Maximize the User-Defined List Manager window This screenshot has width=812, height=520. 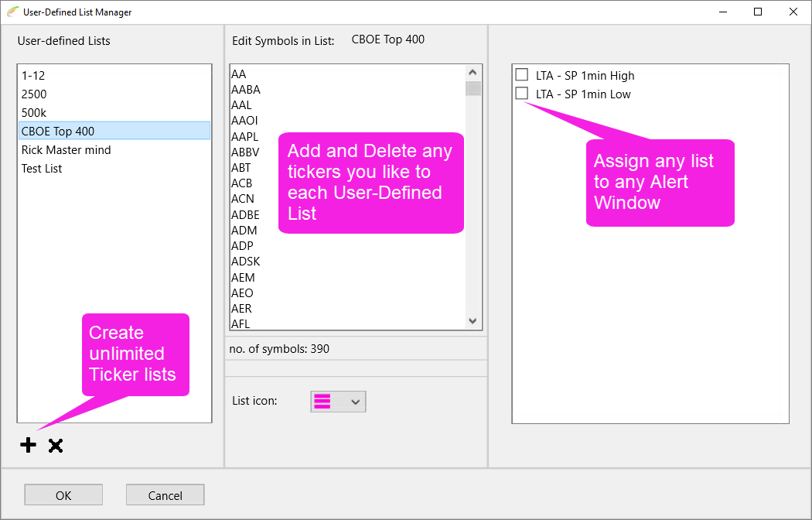coord(758,12)
